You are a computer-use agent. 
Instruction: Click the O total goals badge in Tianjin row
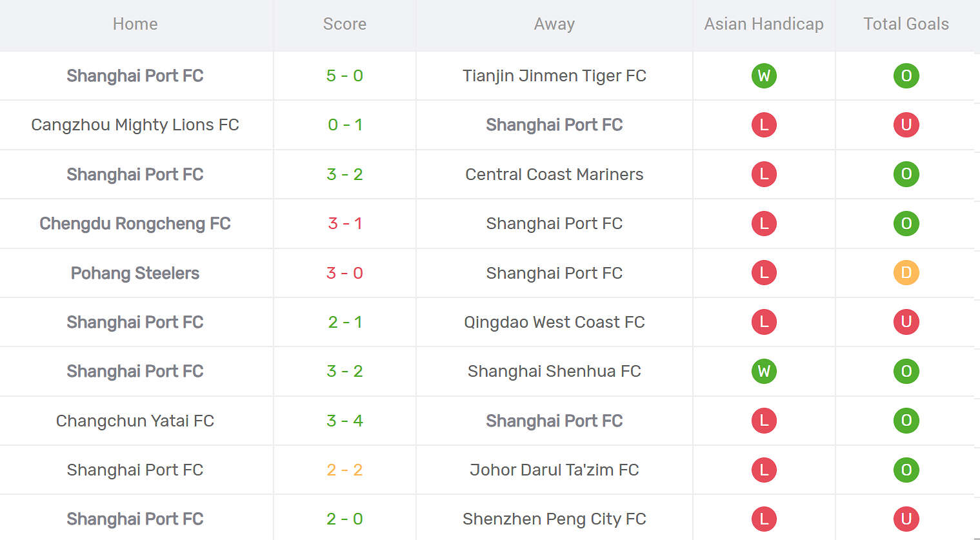click(x=906, y=75)
